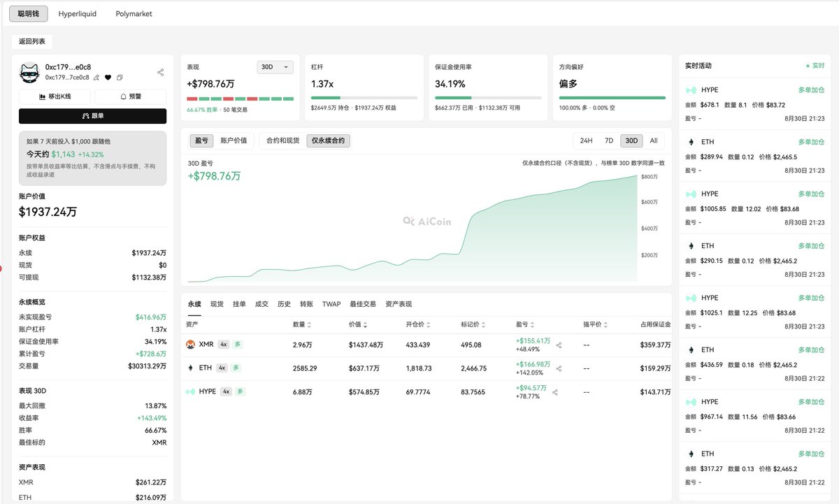Click the black 跟单 copy-trade button

(x=92, y=116)
